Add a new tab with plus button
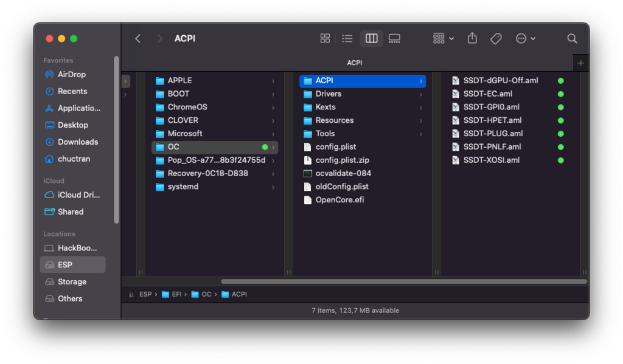 (x=580, y=63)
